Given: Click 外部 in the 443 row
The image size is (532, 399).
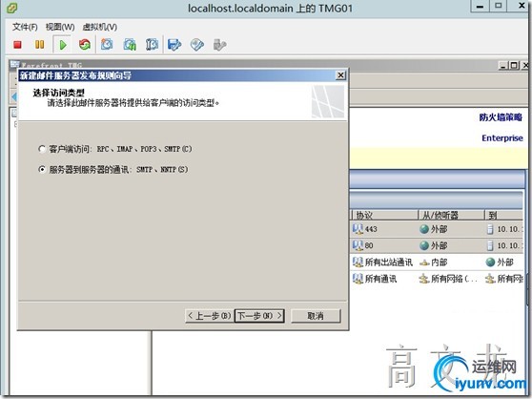Looking at the screenshot, I should [x=434, y=229].
